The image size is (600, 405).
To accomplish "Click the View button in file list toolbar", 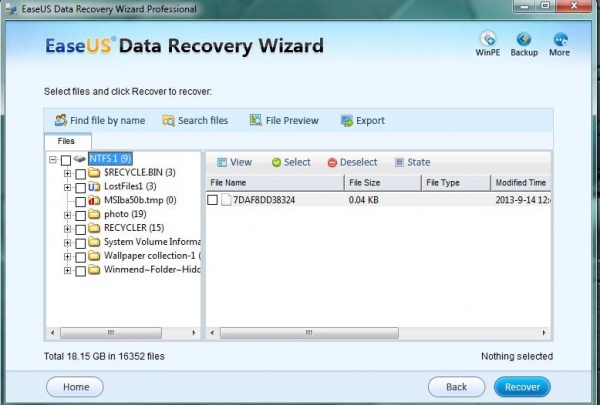I will pos(234,162).
